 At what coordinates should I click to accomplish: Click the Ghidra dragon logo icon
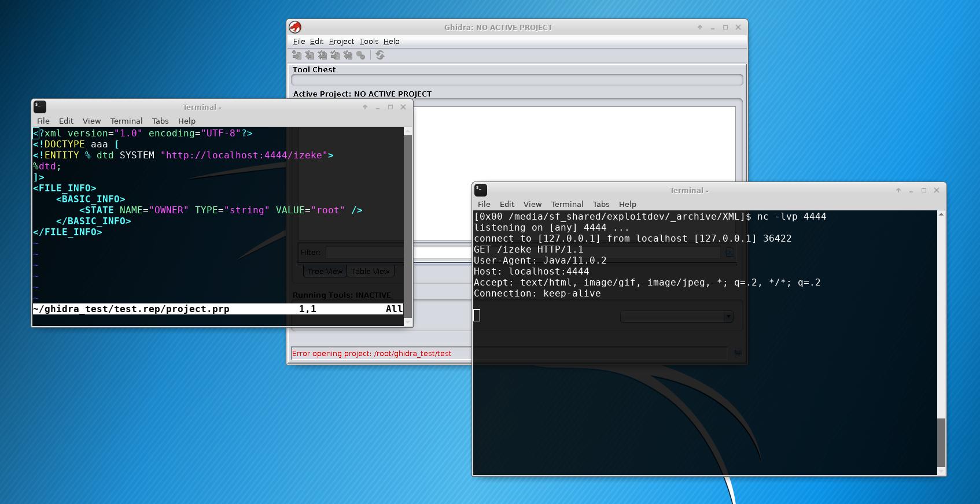tap(295, 27)
